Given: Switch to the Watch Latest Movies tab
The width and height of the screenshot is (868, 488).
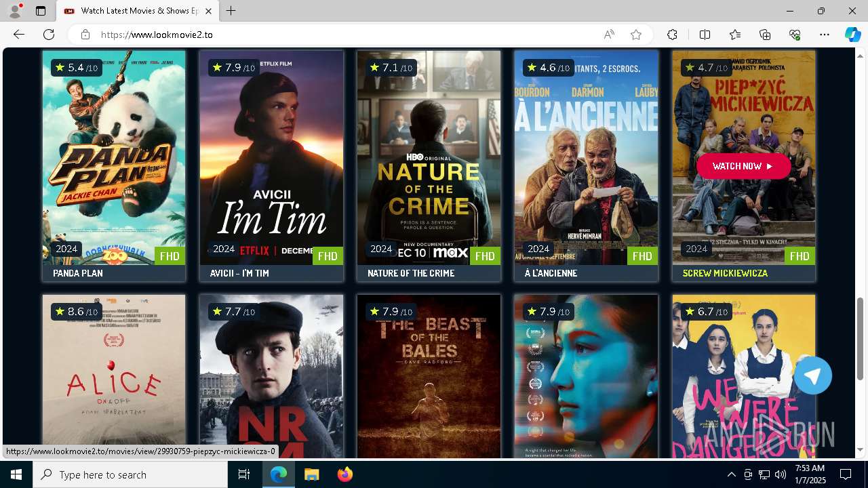Looking at the screenshot, I should [x=138, y=11].
